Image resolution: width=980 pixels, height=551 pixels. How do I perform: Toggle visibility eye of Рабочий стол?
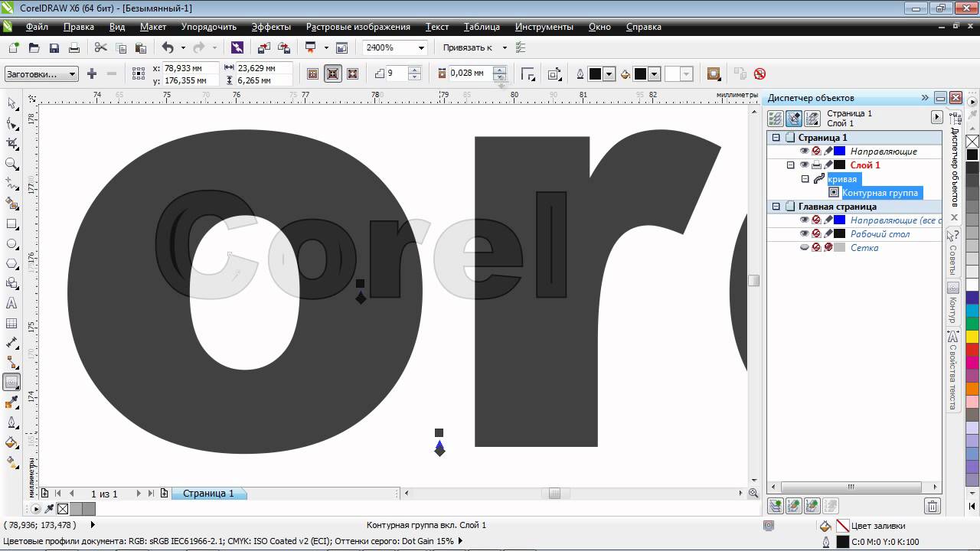(804, 233)
